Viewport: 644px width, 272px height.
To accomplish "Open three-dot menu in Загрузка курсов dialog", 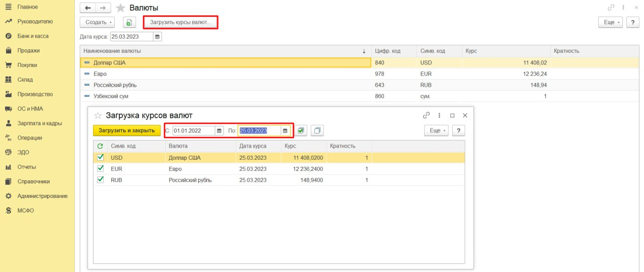I will pyautogui.click(x=439, y=115).
